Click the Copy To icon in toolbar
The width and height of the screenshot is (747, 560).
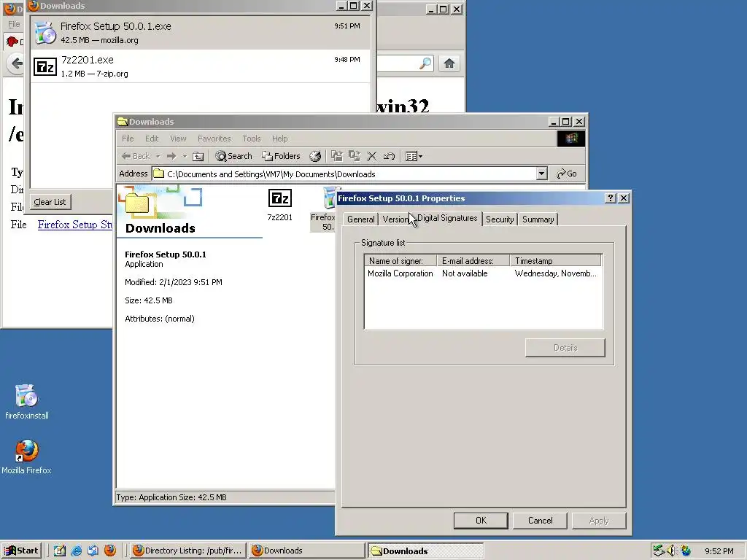[x=354, y=156]
